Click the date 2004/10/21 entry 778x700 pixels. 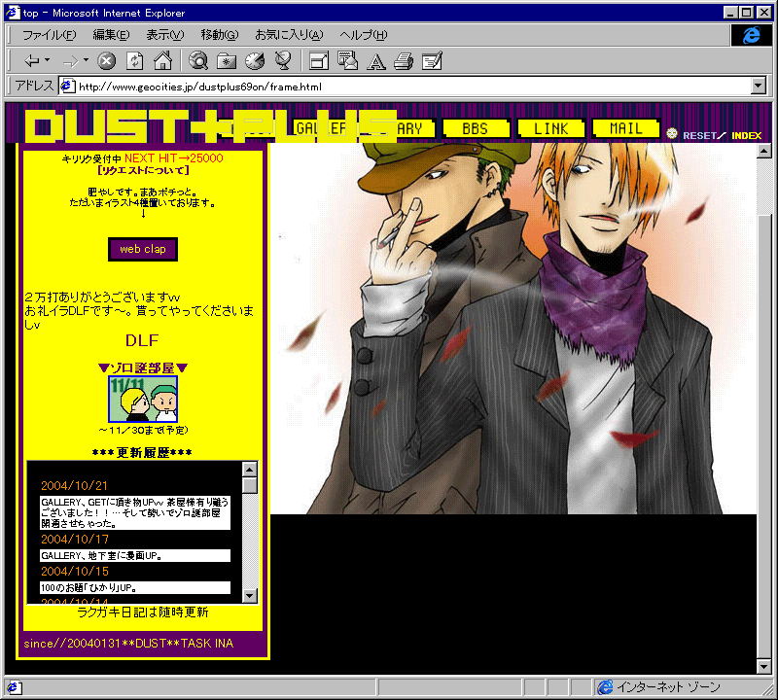coord(75,486)
